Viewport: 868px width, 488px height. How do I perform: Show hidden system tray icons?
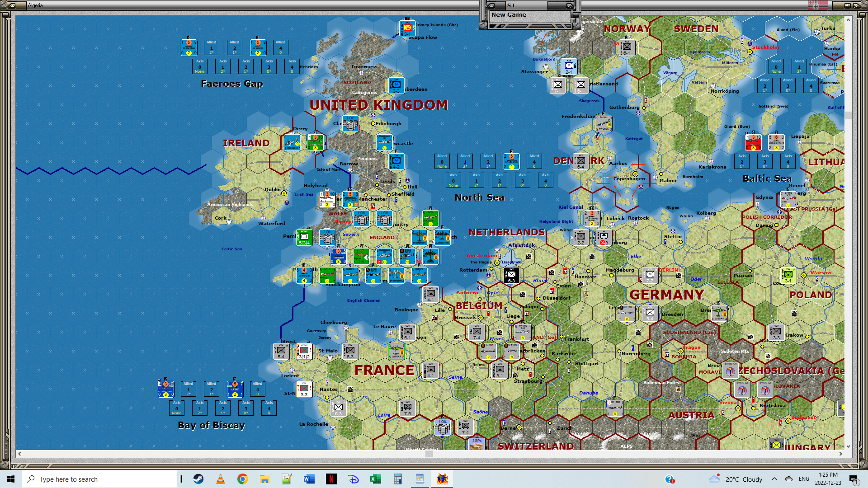click(774, 479)
